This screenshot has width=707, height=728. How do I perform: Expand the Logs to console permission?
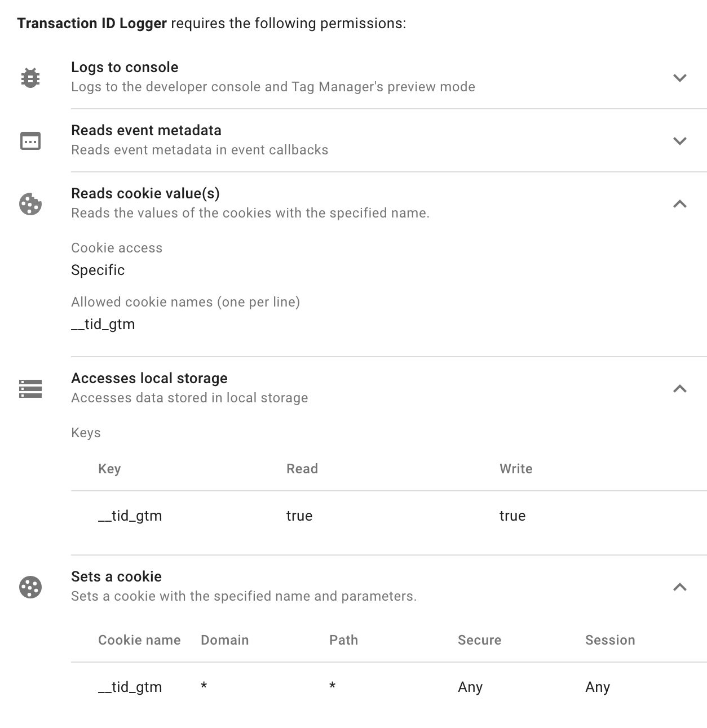680,78
